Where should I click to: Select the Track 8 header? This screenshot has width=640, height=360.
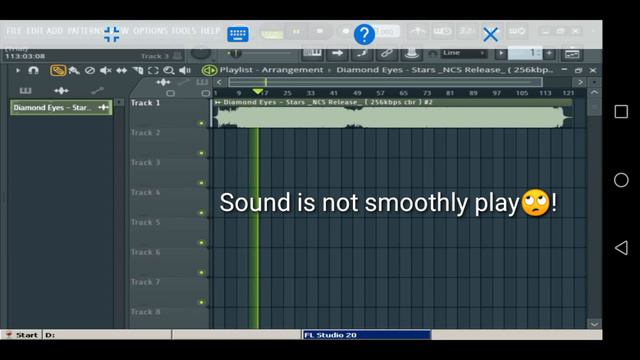tap(169, 318)
